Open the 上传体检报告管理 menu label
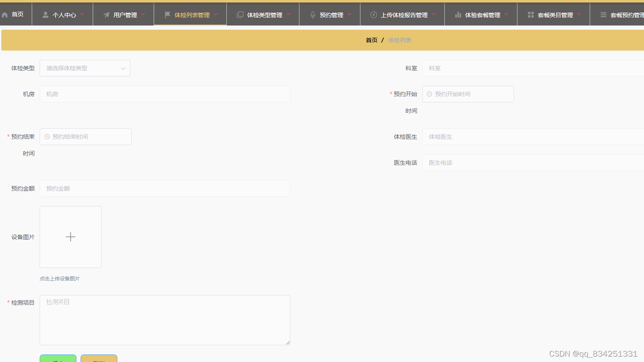This screenshot has height=362, width=644. tap(404, 15)
